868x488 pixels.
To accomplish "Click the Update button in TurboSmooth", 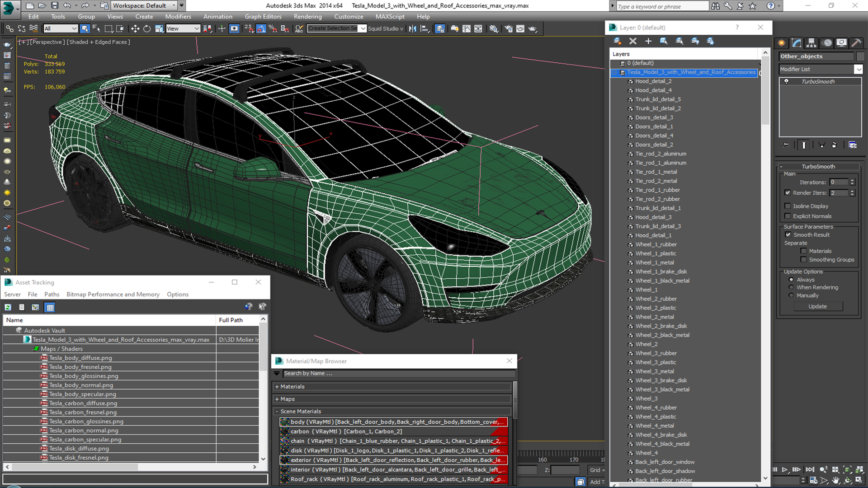I will (x=818, y=307).
